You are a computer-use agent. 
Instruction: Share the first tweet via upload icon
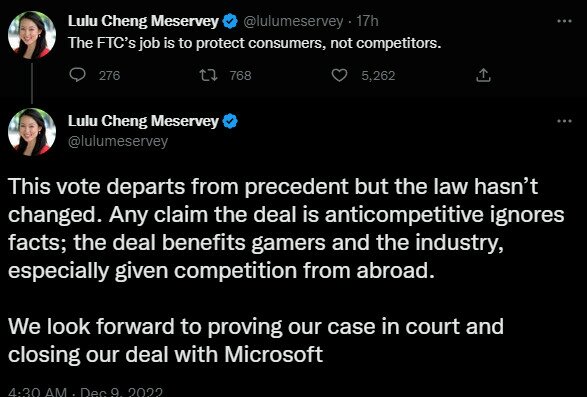pos(483,76)
